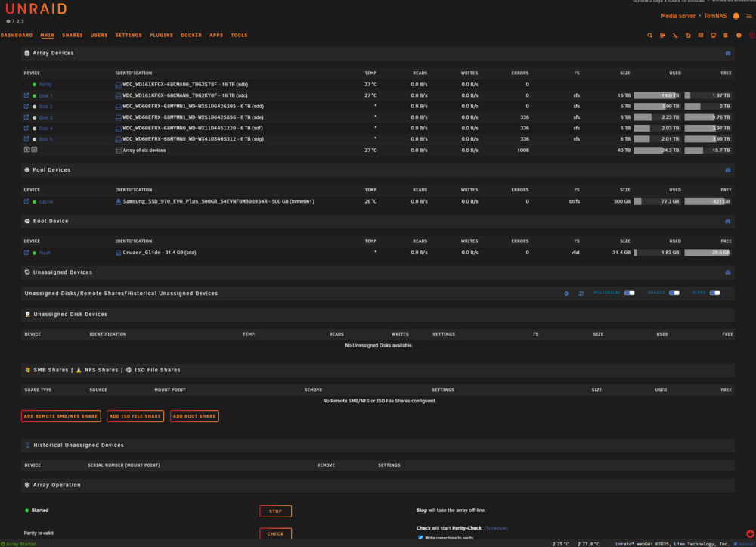
Task: Click Add ISO File Share button
Action: coord(135,416)
